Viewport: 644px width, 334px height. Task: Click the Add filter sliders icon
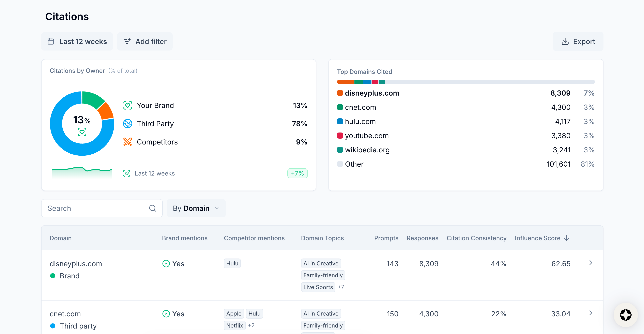pos(127,41)
